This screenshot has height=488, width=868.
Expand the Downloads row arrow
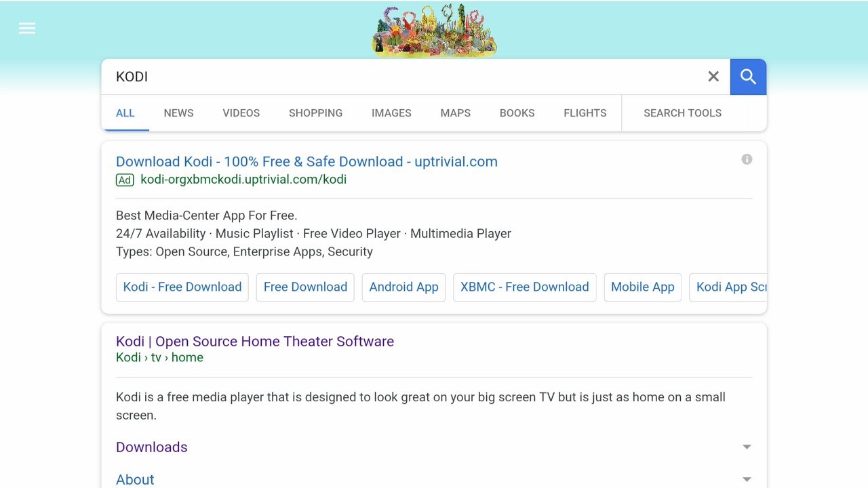[747, 447]
